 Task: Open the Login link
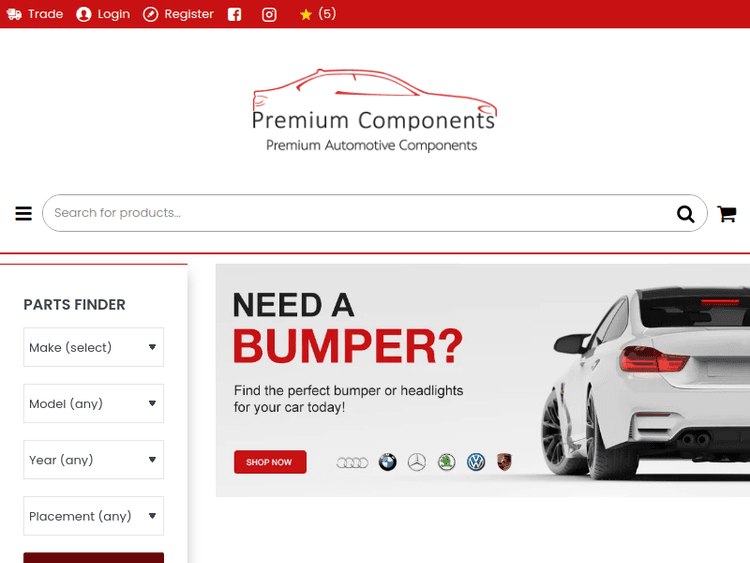113,14
